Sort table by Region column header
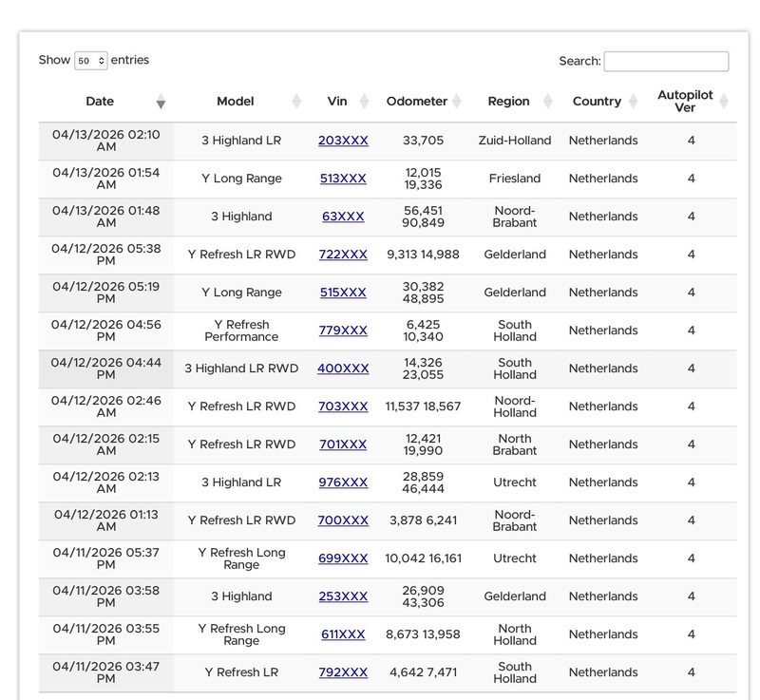Screen dimensions: 760x700 point(515,102)
